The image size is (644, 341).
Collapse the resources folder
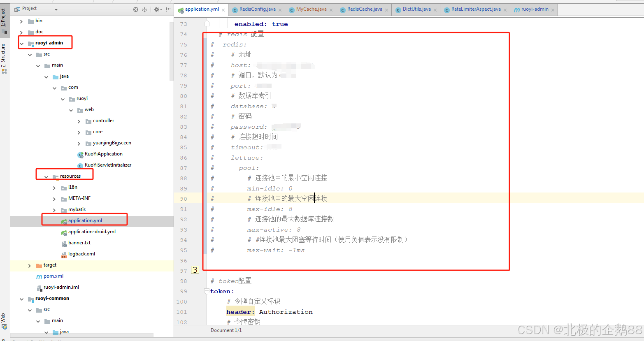click(x=46, y=176)
